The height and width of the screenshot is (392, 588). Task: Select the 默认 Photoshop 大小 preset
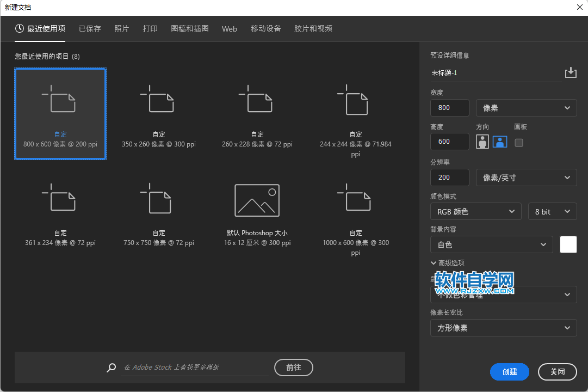257,213
